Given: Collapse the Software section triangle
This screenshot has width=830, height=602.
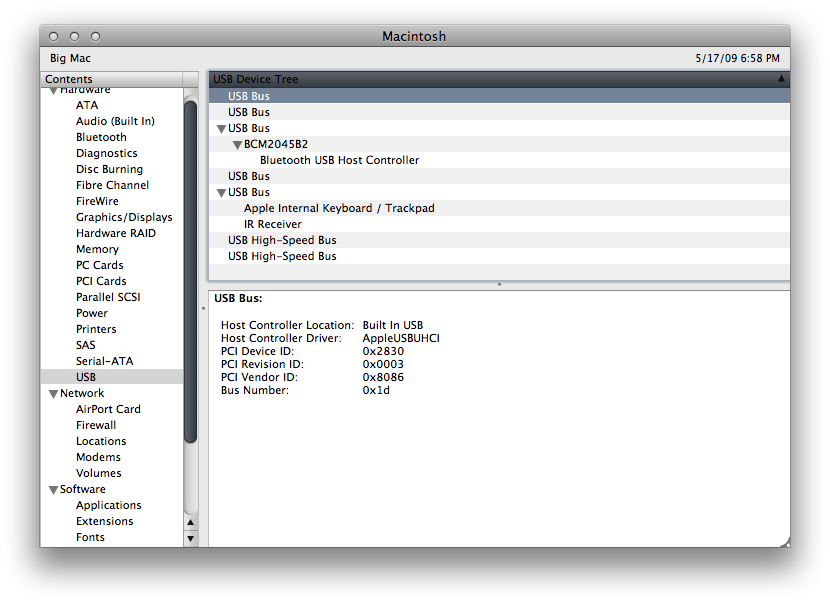Looking at the screenshot, I should pyautogui.click(x=53, y=490).
